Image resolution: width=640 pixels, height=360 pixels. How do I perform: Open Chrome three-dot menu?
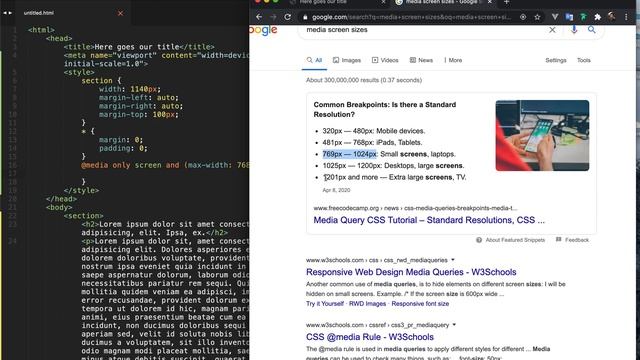pyautogui.click(x=626, y=17)
